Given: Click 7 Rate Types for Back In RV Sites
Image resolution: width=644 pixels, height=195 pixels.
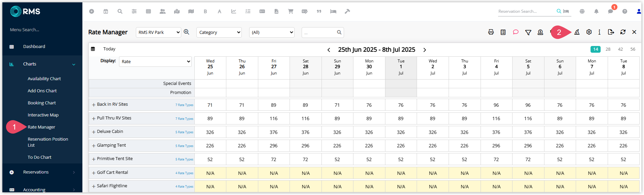Looking at the screenshot, I should pyautogui.click(x=184, y=105).
